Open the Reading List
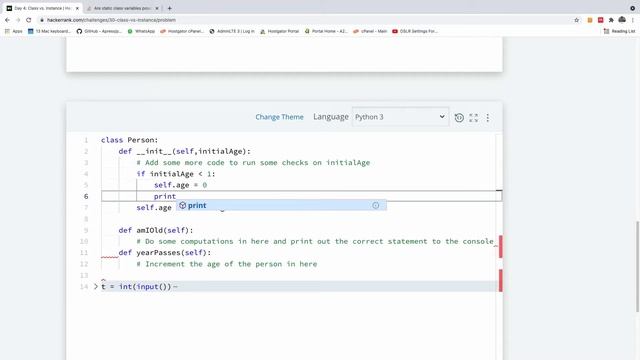This screenshot has width=640, height=360. click(619, 31)
